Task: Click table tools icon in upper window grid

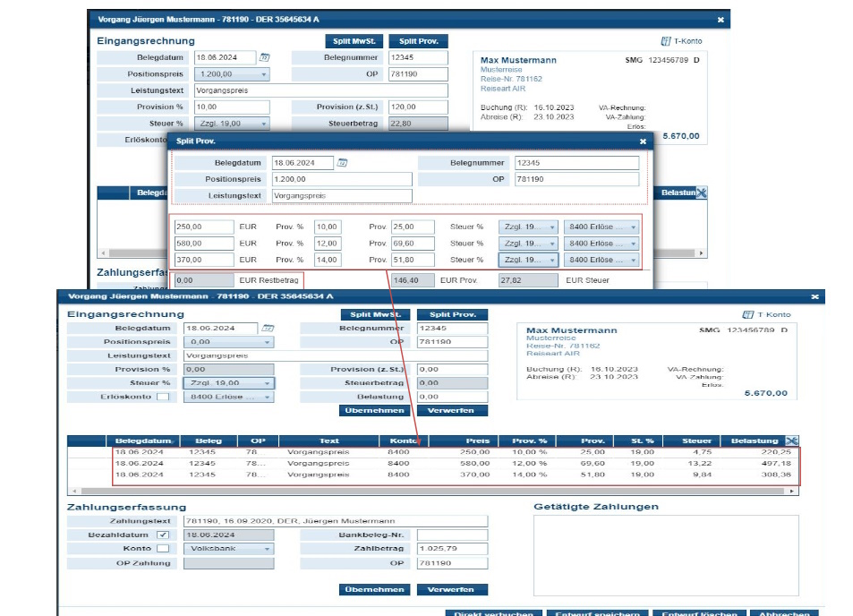Action: (x=701, y=192)
